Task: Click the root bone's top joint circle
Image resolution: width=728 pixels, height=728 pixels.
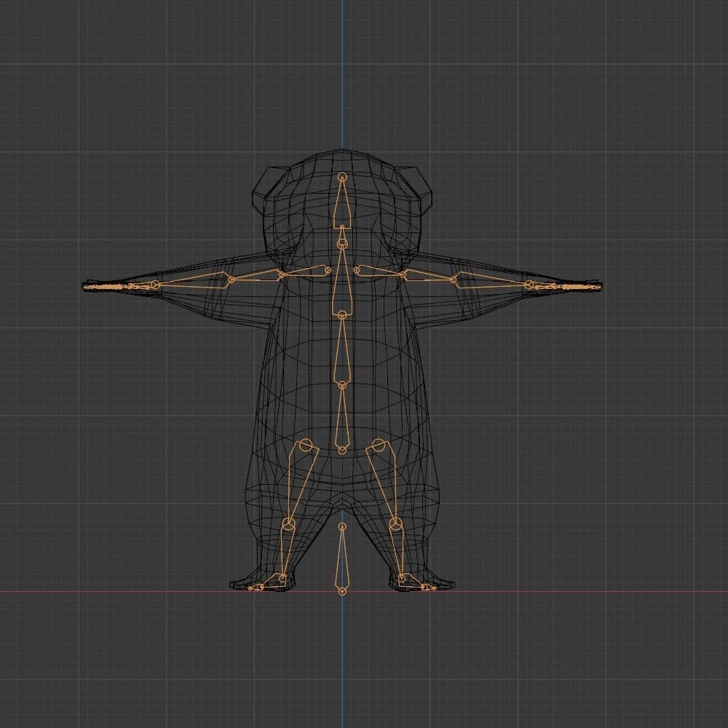Action: pyautogui.click(x=342, y=526)
